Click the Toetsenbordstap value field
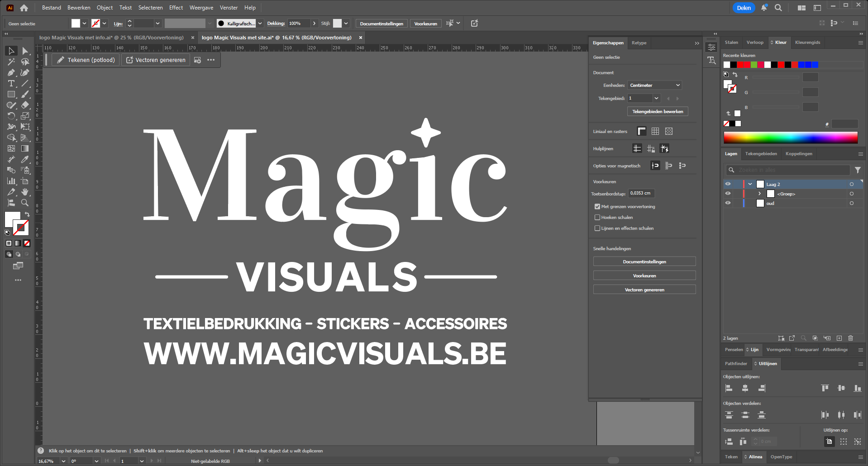Viewport: 868px width, 466px height. [641, 193]
